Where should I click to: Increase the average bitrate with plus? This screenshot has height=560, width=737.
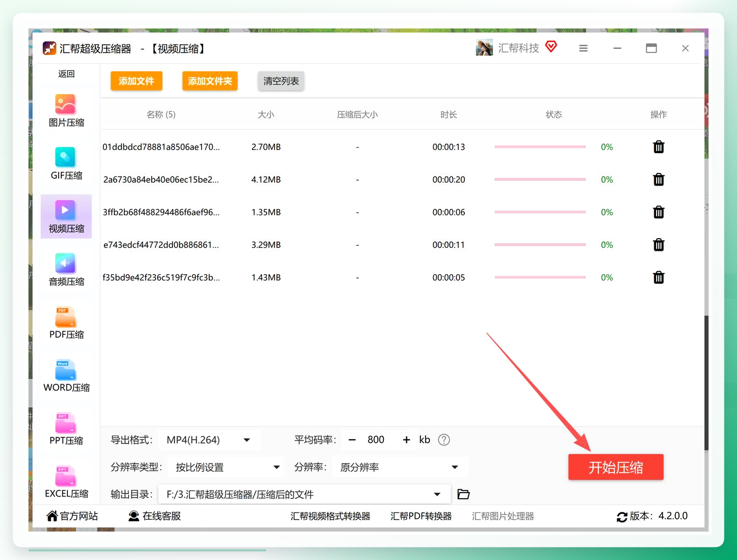point(406,440)
